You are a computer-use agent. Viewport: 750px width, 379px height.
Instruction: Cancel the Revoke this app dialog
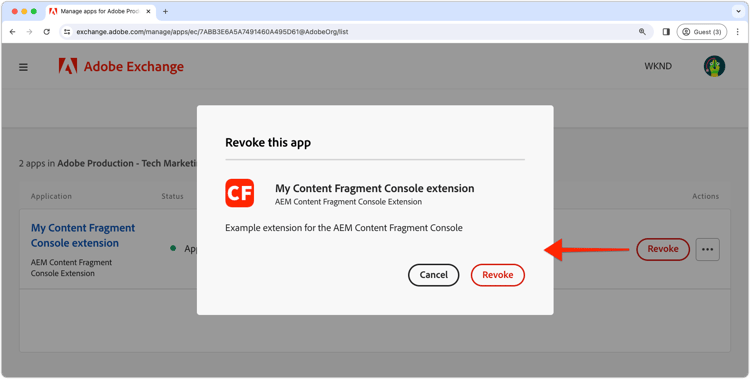(x=433, y=275)
